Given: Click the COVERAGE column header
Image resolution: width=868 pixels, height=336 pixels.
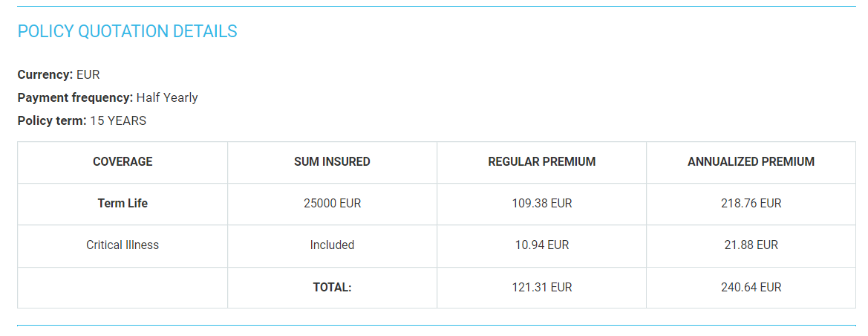Looking at the screenshot, I should (123, 161).
